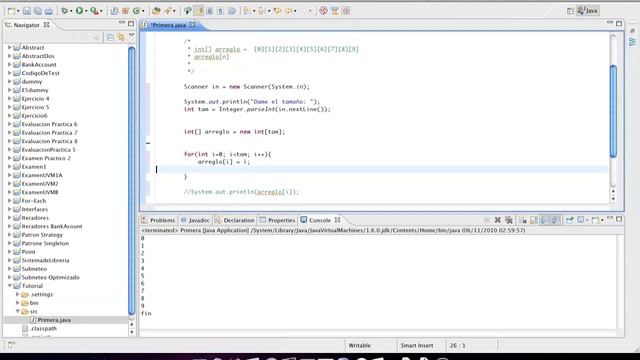The width and height of the screenshot is (640, 360).
Task: Expand the Interfaces project
Action: [x=9, y=209]
